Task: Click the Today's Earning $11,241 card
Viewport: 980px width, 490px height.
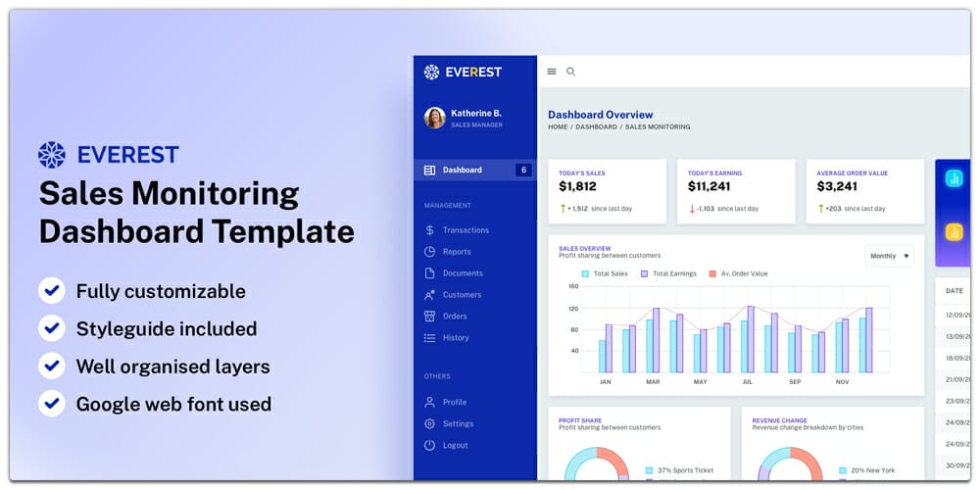Action: point(736,191)
